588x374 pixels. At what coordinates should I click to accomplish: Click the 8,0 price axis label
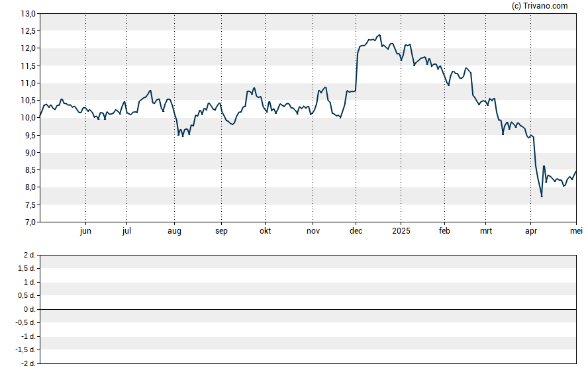pos(30,187)
